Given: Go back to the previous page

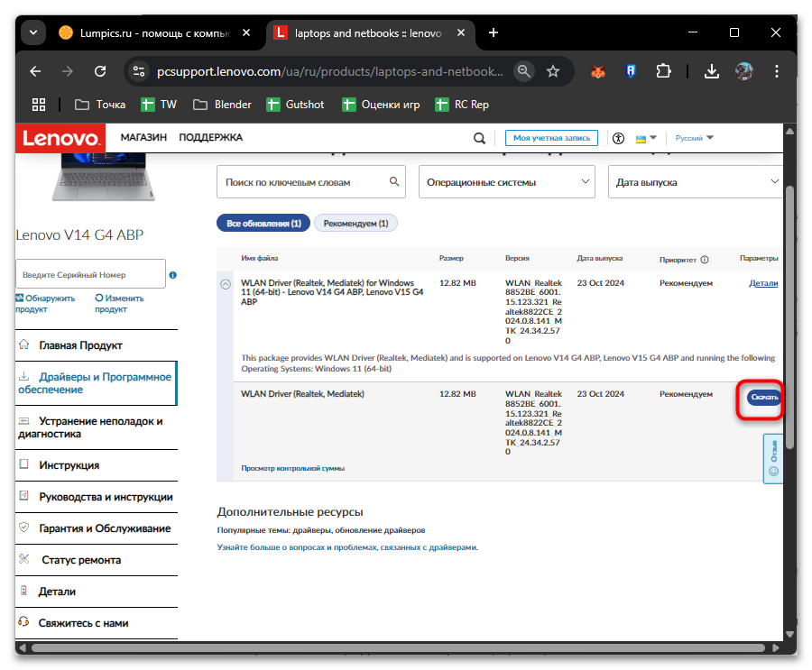Looking at the screenshot, I should click(35, 71).
